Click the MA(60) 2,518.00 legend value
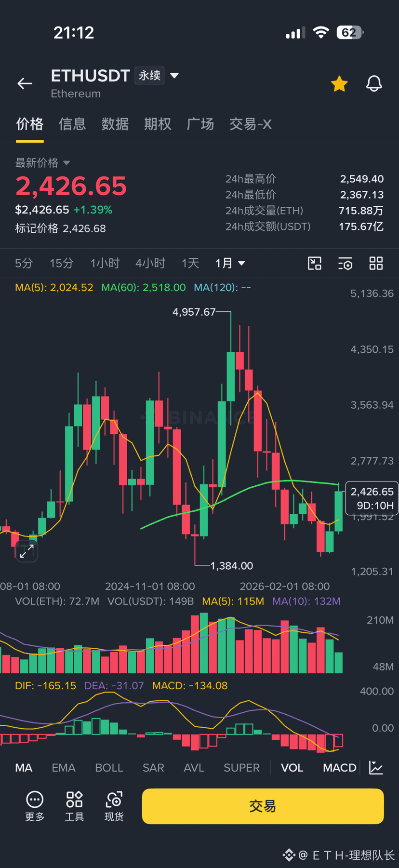399x868 pixels. 144,288
